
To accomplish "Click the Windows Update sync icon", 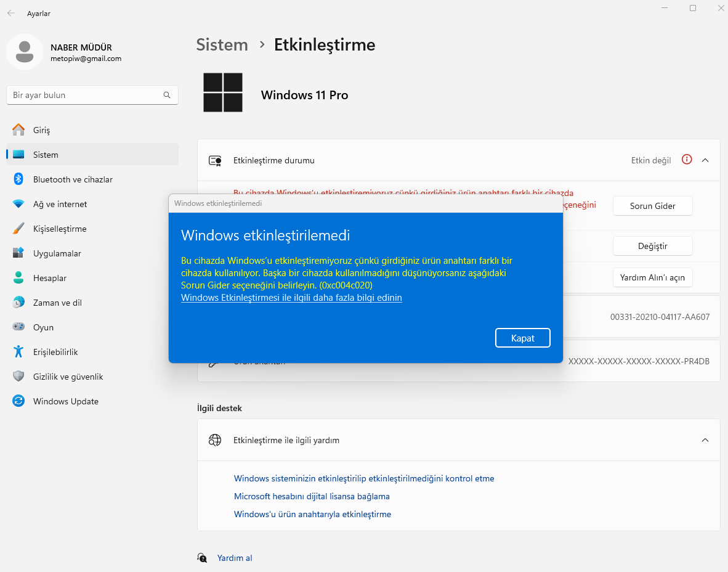I will [18, 401].
